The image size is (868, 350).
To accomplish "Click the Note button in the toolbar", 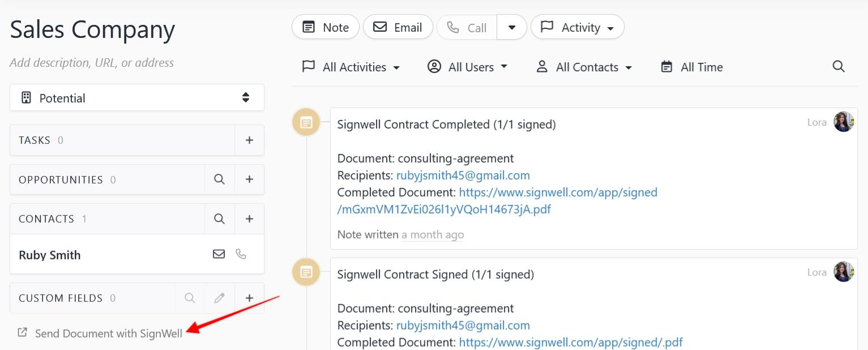I will coord(325,27).
